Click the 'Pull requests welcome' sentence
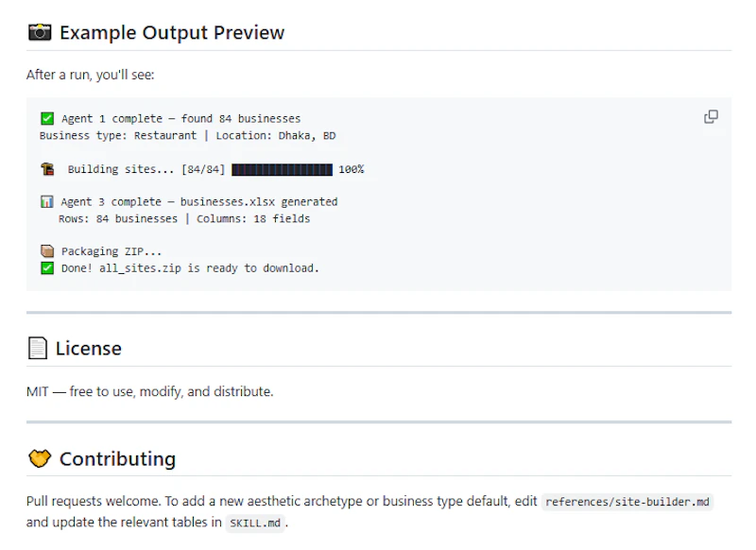The image size is (756, 550). pyautogui.click(x=94, y=501)
